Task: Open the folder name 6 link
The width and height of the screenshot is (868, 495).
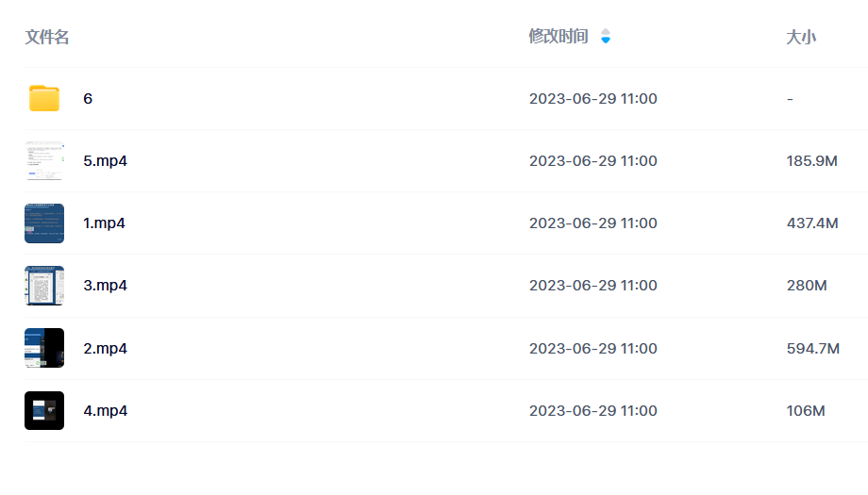Action: coord(88,98)
